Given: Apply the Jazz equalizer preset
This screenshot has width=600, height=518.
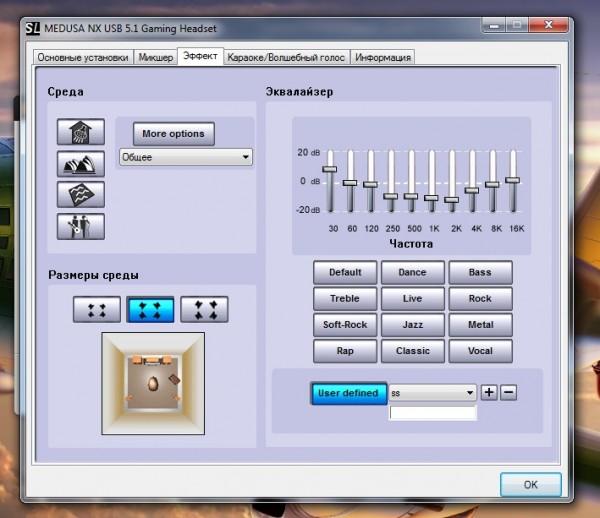Looking at the screenshot, I should click(x=413, y=325).
